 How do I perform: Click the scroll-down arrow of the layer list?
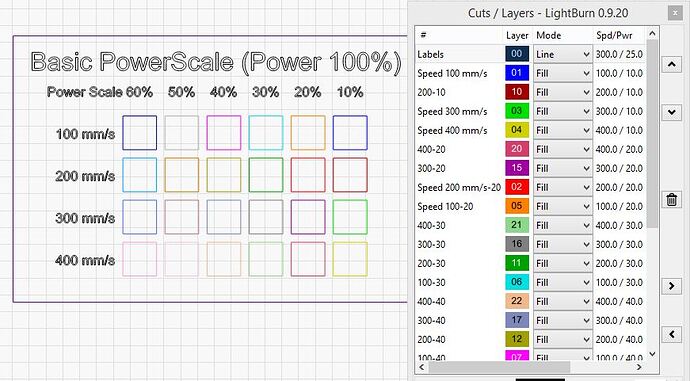[x=653, y=354]
